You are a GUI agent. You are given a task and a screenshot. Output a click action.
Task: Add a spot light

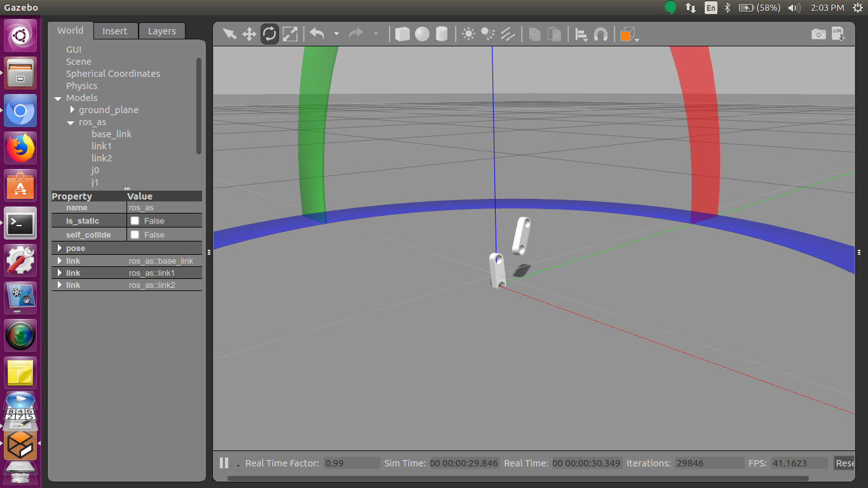(x=488, y=34)
